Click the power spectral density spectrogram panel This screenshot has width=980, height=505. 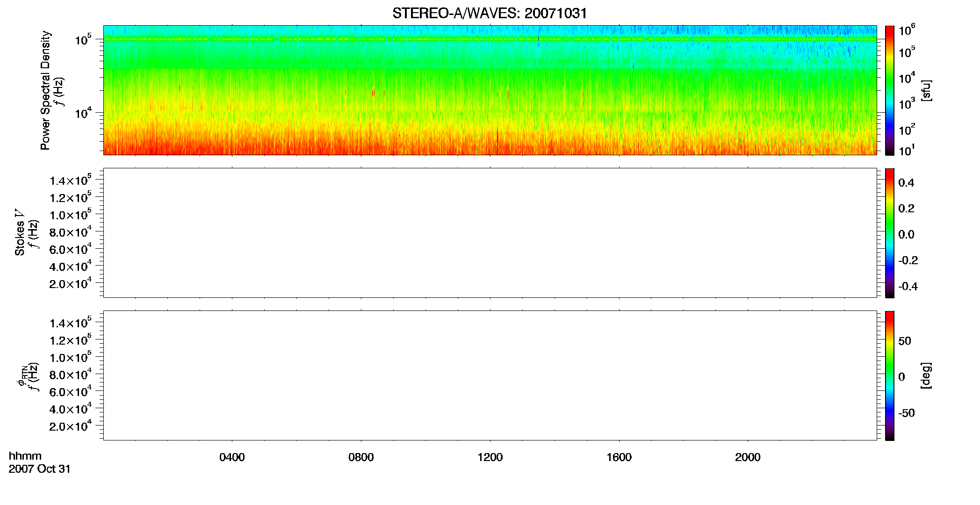(x=490, y=90)
